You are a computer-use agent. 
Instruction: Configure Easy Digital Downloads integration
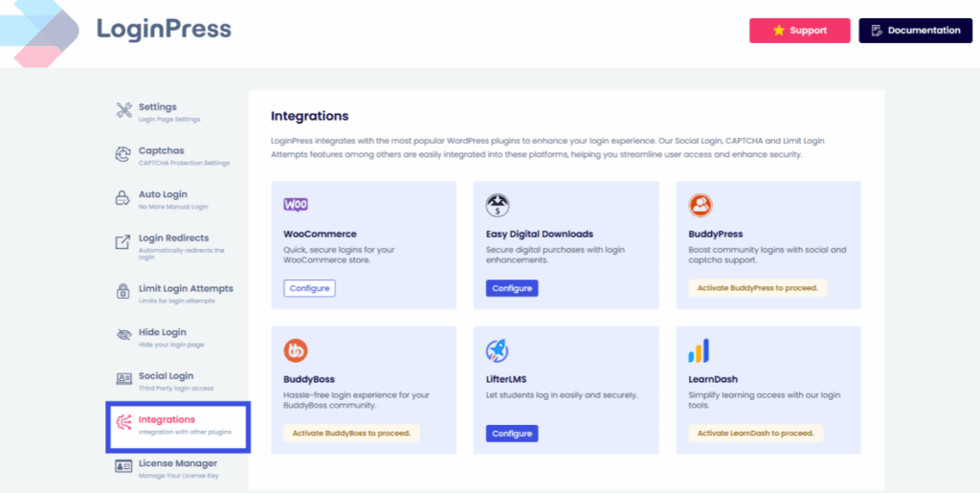coord(512,288)
